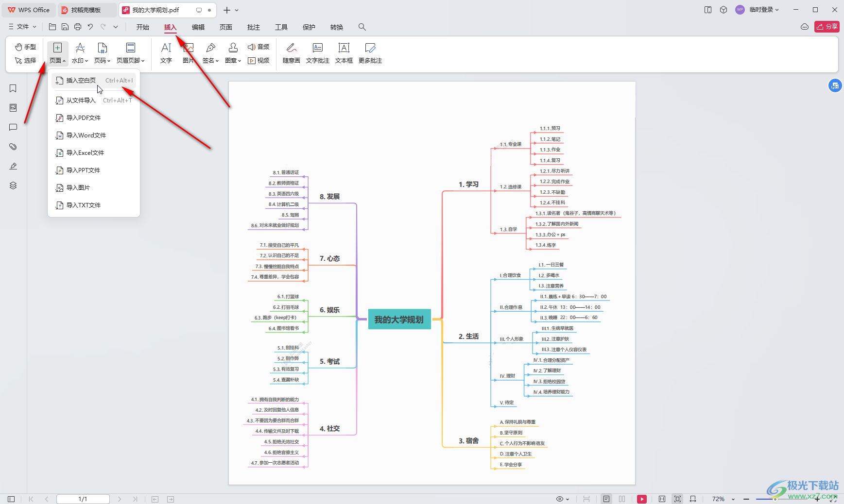Select the Hand (手型) tool
844x504 pixels.
[x=25, y=47]
